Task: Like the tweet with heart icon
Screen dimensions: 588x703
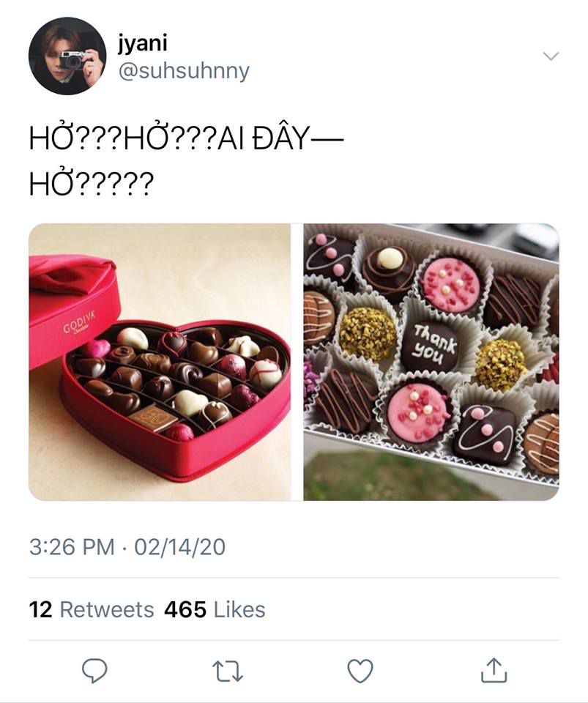Action: [360, 670]
